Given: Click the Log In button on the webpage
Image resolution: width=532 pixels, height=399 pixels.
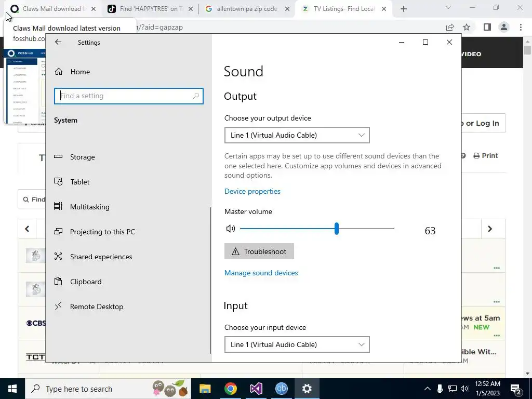Looking at the screenshot, I should [483, 123].
